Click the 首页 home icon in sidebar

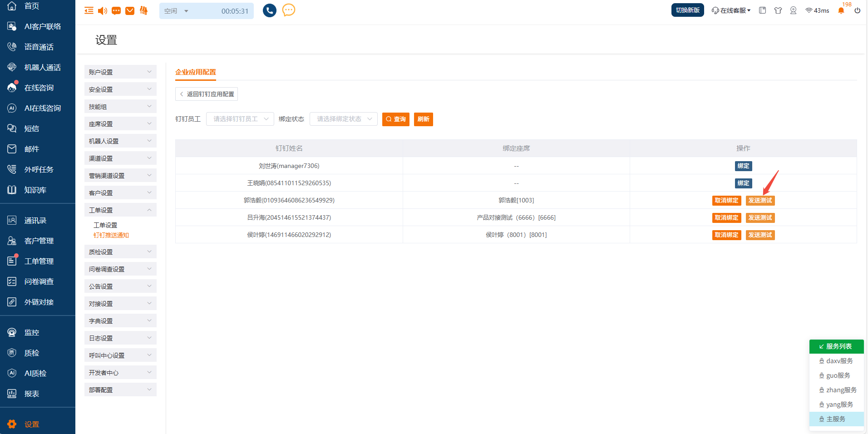coord(12,6)
